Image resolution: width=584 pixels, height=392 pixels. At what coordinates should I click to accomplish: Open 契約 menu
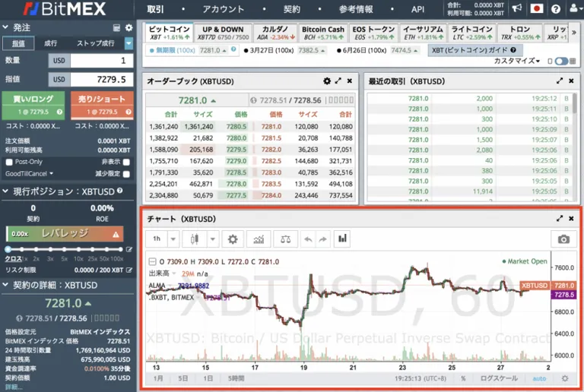tap(292, 9)
